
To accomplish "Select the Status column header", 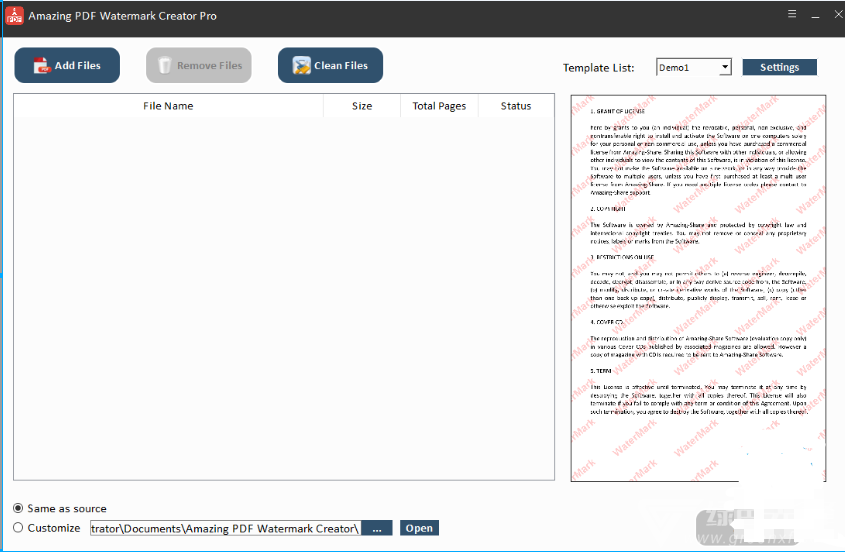I will point(516,106).
